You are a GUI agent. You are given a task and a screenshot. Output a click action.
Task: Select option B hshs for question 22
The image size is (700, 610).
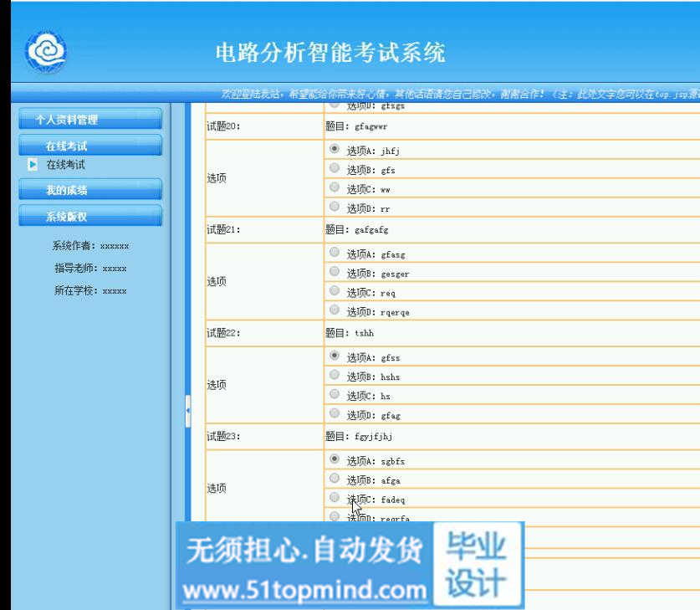coord(335,375)
